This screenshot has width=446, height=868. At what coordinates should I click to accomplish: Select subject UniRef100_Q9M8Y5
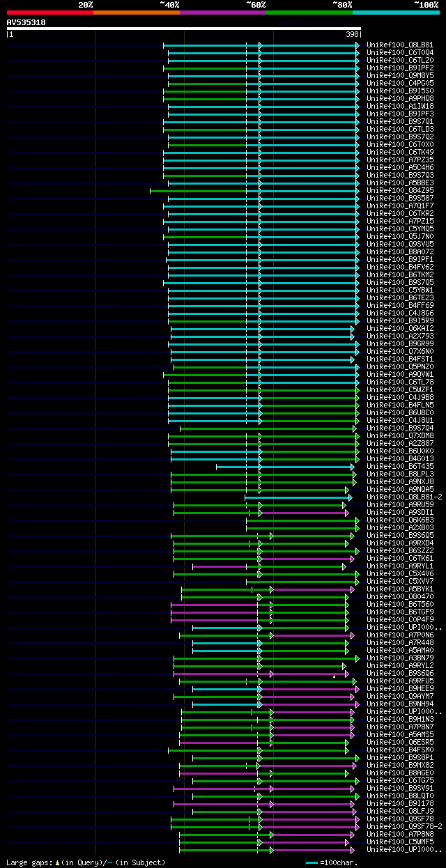(400, 75)
